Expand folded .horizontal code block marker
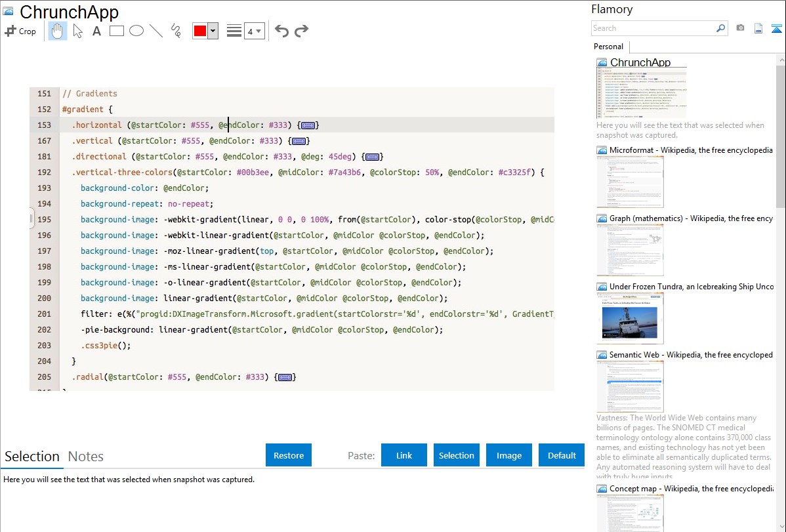786x532 pixels. pos(309,125)
